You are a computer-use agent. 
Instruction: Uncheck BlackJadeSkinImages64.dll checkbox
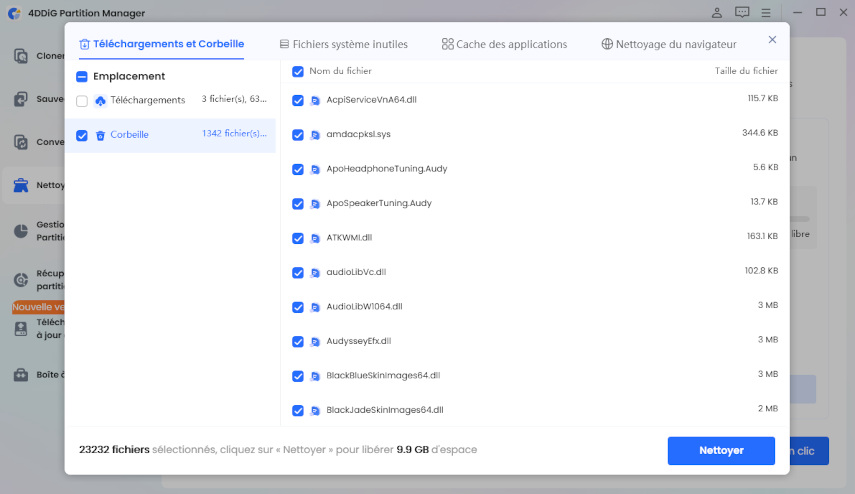coord(298,411)
